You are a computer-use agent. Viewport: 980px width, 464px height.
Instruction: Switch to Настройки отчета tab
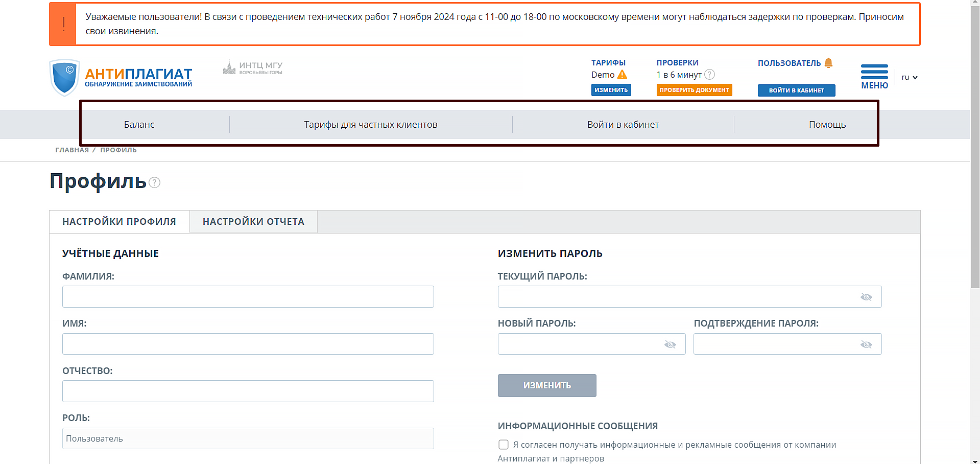coord(253,222)
